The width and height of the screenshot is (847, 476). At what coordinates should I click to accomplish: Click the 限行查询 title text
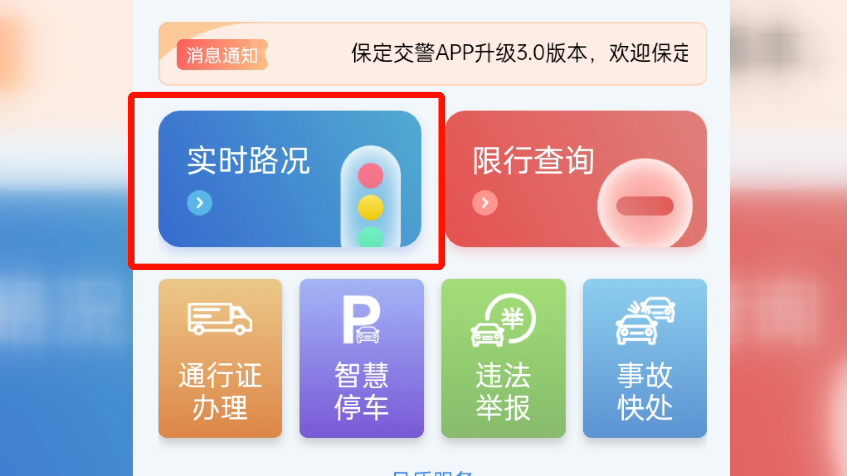[534, 160]
